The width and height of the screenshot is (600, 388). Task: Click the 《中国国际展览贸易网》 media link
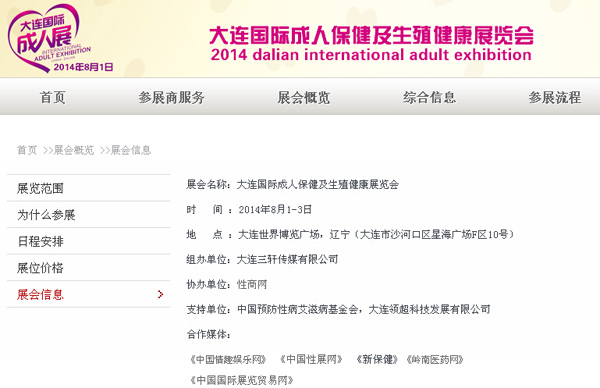[242, 380]
